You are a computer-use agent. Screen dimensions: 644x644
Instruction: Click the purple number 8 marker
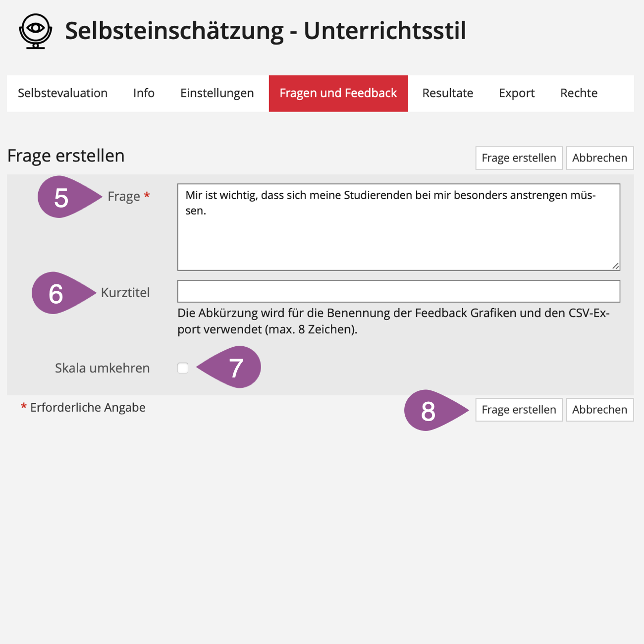(x=429, y=411)
